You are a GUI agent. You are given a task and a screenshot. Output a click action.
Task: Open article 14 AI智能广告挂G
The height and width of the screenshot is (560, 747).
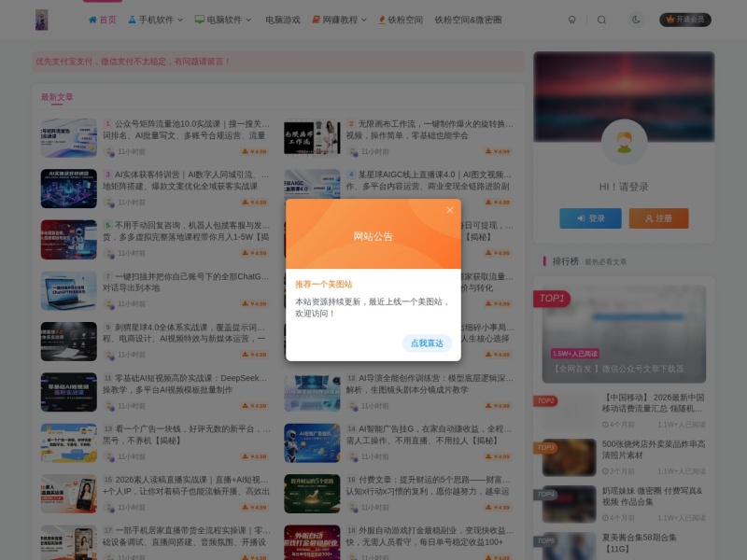click(430, 435)
